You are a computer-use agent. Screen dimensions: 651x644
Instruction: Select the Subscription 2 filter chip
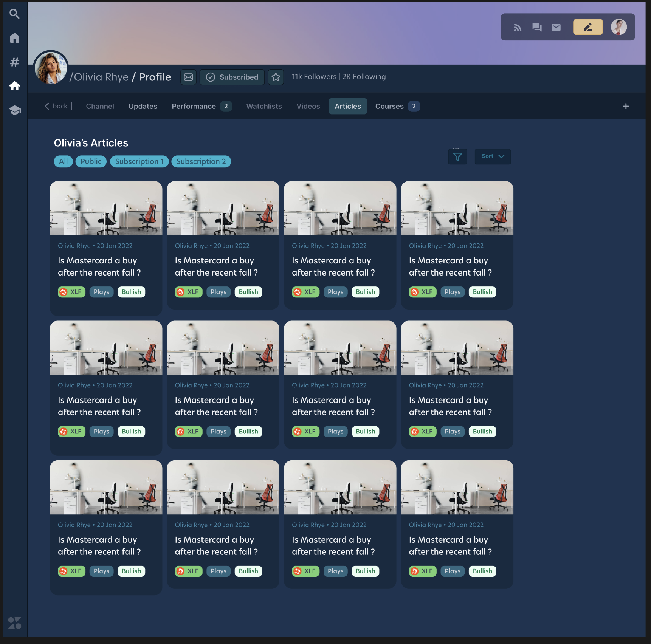(x=201, y=161)
